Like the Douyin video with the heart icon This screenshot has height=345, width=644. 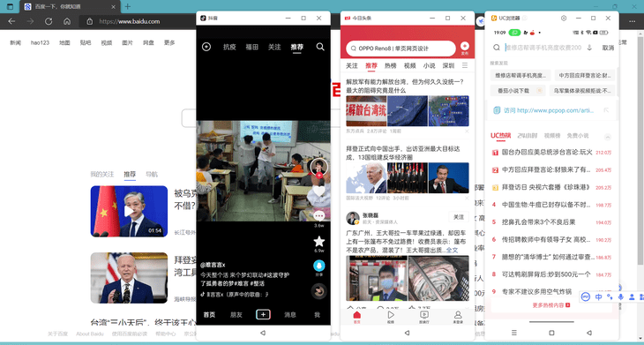pyautogui.click(x=319, y=191)
